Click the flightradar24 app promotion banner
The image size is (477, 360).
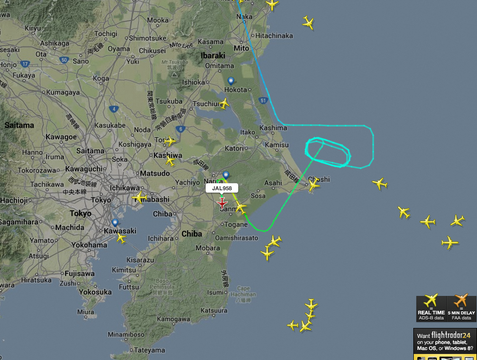click(x=445, y=341)
